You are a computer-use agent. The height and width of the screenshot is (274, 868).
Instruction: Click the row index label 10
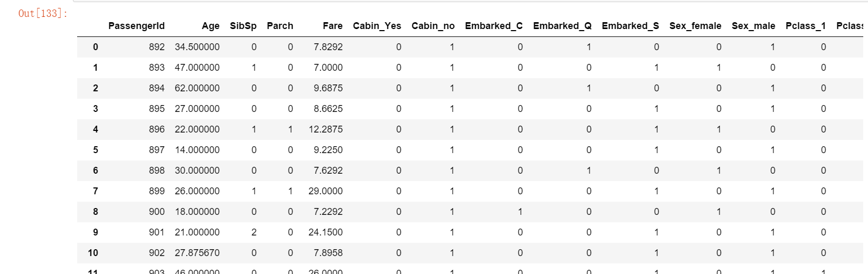(93, 253)
